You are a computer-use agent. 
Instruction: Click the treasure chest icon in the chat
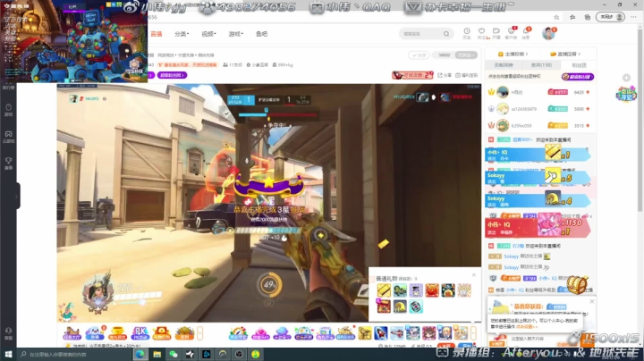[578, 285]
